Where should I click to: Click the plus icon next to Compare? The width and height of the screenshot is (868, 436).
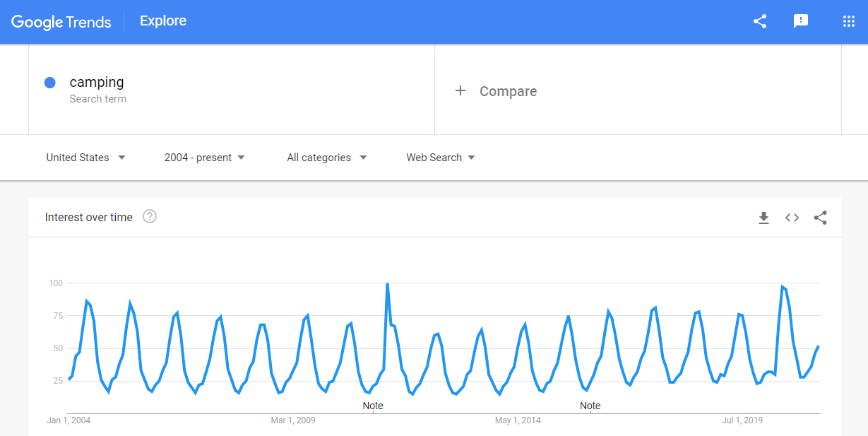pyautogui.click(x=460, y=90)
